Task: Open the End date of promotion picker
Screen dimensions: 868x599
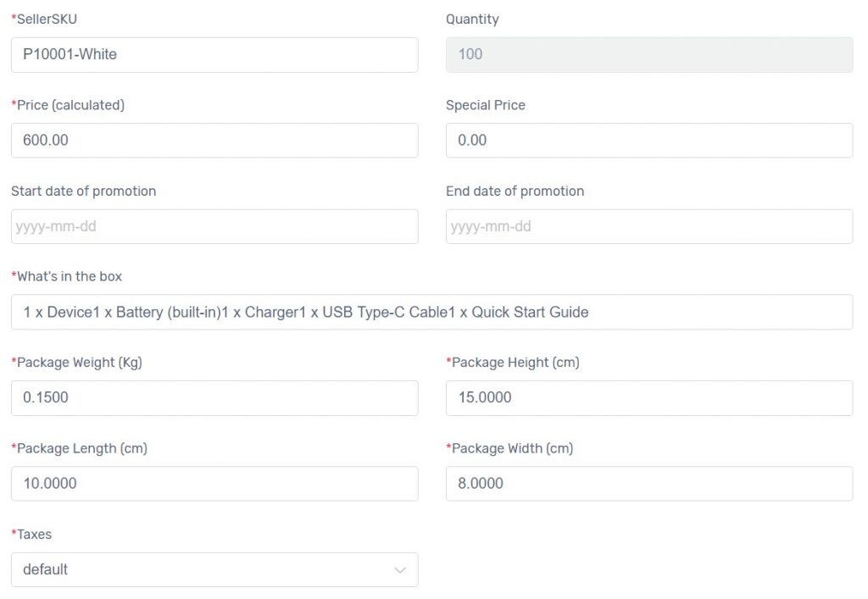Action: tap(649, 226)
